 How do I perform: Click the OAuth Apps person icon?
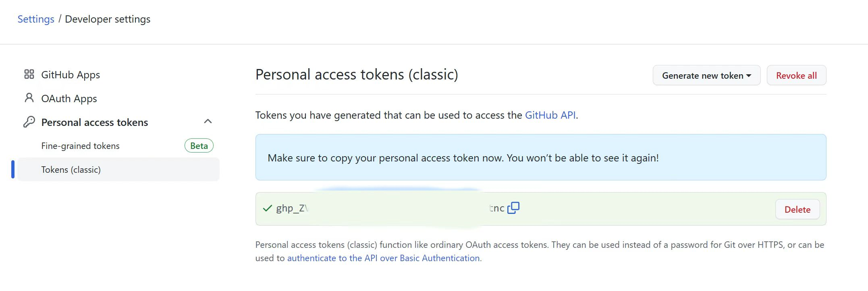[x=29, y=98]
